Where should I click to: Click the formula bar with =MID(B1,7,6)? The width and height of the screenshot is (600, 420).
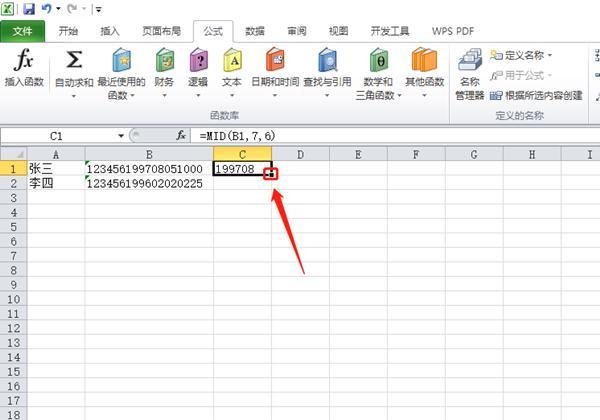tap(394, 136)
